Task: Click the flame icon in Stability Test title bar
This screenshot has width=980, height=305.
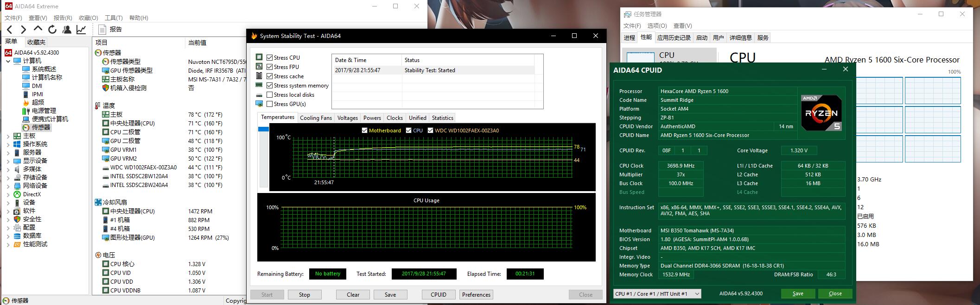Action: (x=254, y=36)
